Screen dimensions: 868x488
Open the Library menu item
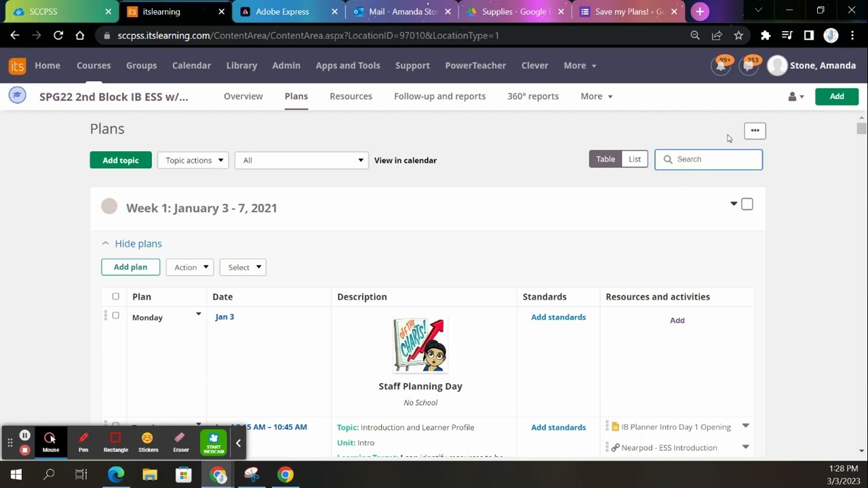(241, 66)
